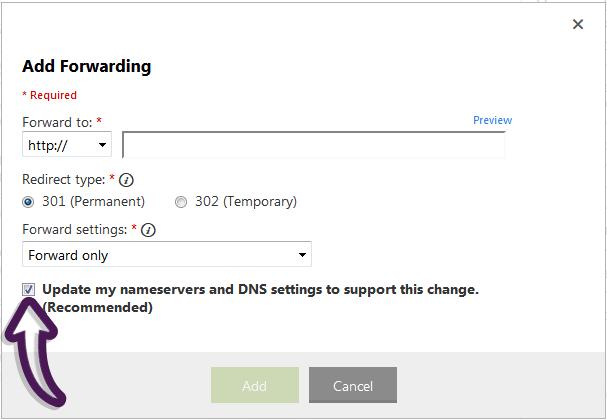Click the Add Forwarding heading
The image size is (607, 420).
point(87,66)
